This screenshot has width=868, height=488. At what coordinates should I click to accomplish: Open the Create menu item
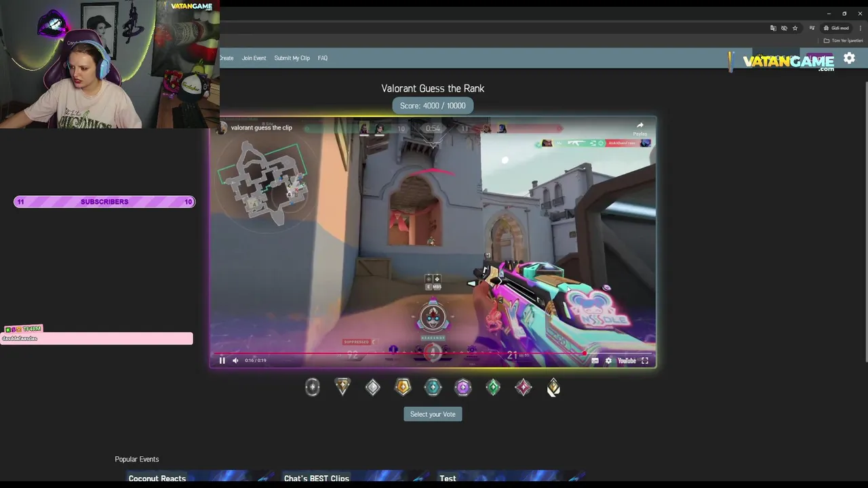click(226, 58)
